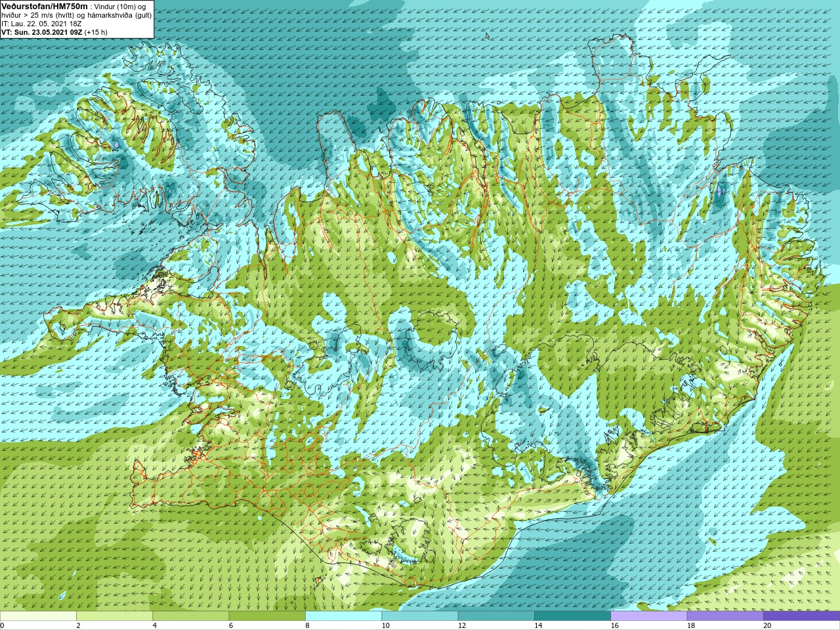
Task: Choose the dark teal 14–16 m/s legend swatch
Action: pyautogui.click(x=572, y=616)
